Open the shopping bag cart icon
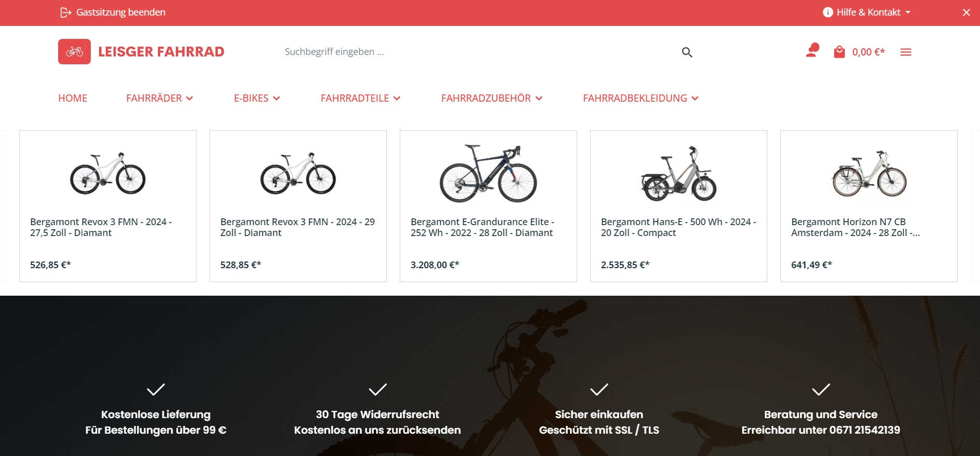The height and width of the screenshot is (456, 980). click(x=839, y=52)
